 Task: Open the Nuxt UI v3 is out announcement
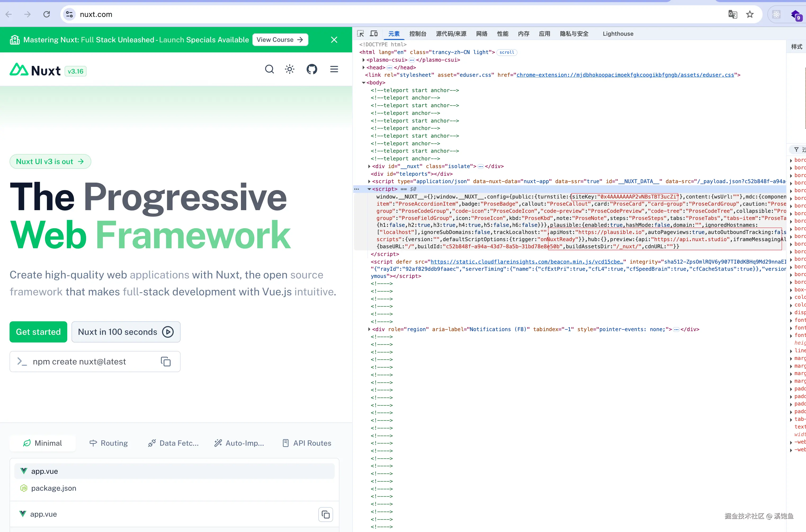tap(50, 161)
